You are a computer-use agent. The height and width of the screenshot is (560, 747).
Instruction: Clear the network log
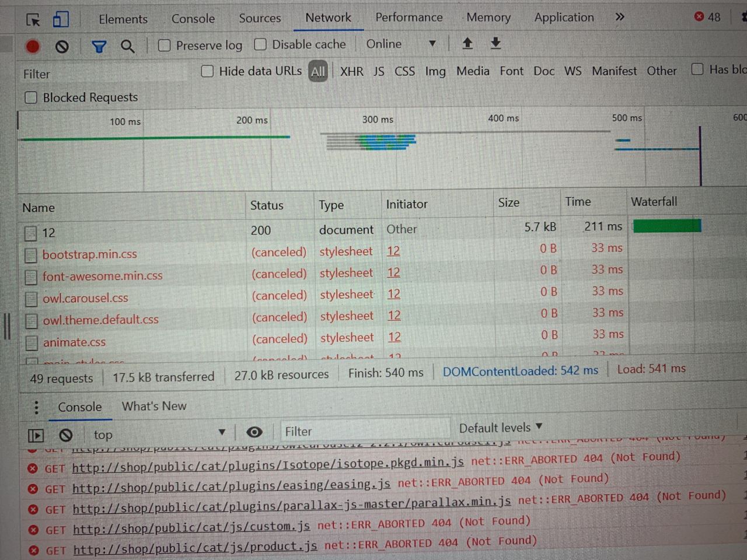click(62, 47)
